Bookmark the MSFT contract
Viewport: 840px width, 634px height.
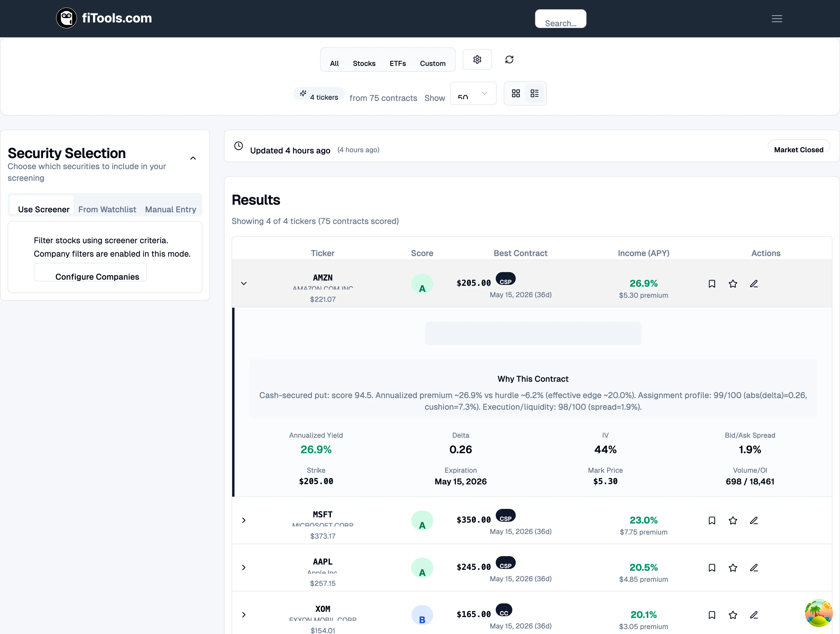pos(712,521)
